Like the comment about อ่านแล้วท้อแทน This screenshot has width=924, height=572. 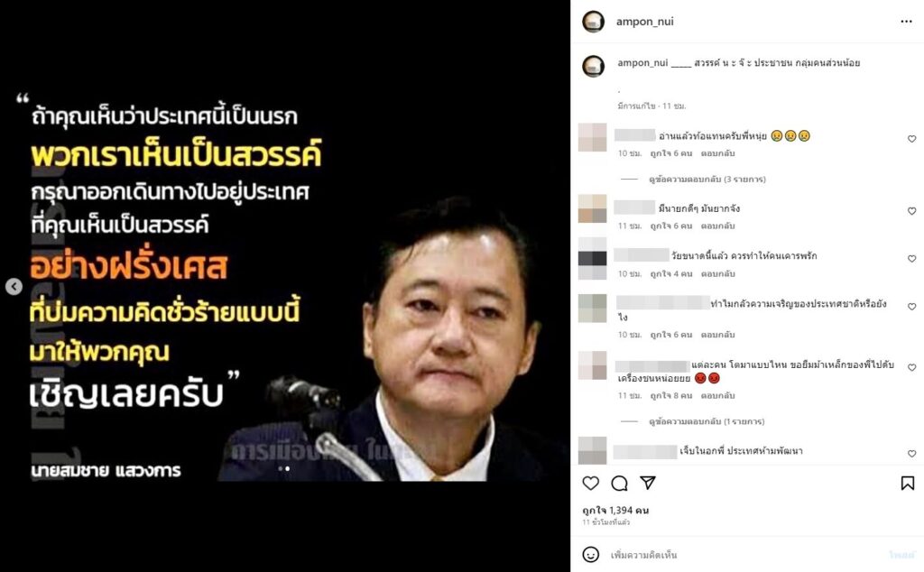click(911, 139)
